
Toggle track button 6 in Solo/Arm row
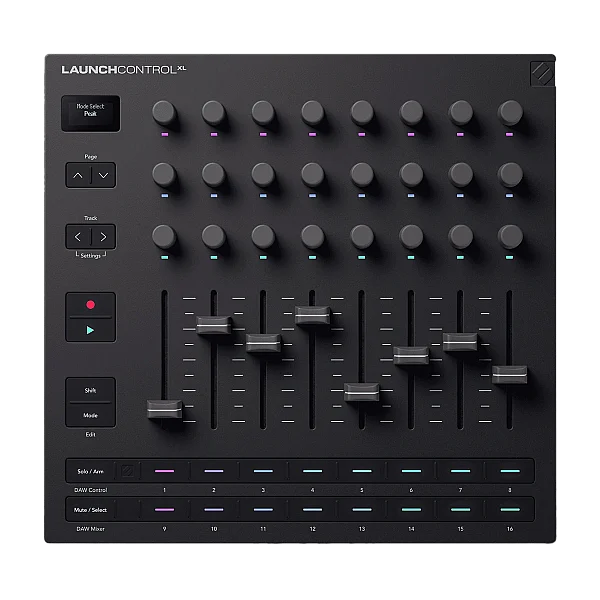[x=411, y=471]
